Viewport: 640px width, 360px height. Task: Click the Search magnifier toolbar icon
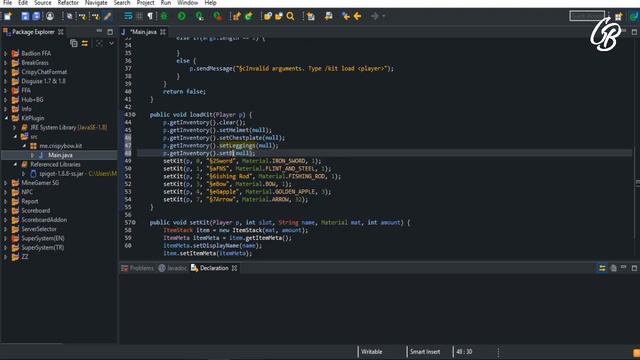(290, 16)
